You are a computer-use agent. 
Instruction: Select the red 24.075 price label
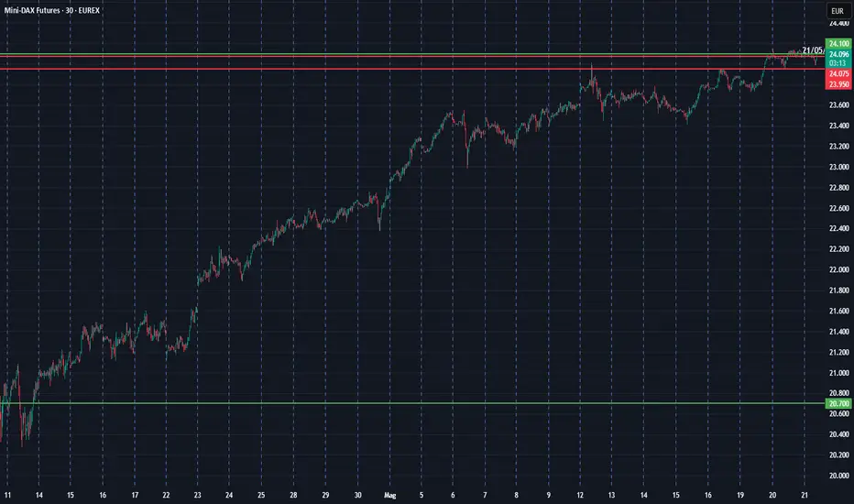tap(838, 74)
